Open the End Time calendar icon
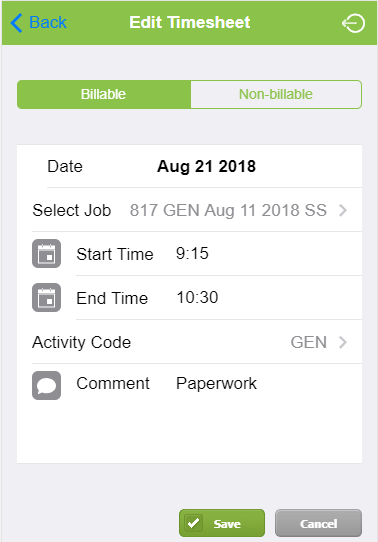Screen dimensions: 378x542 click(46, 297)
